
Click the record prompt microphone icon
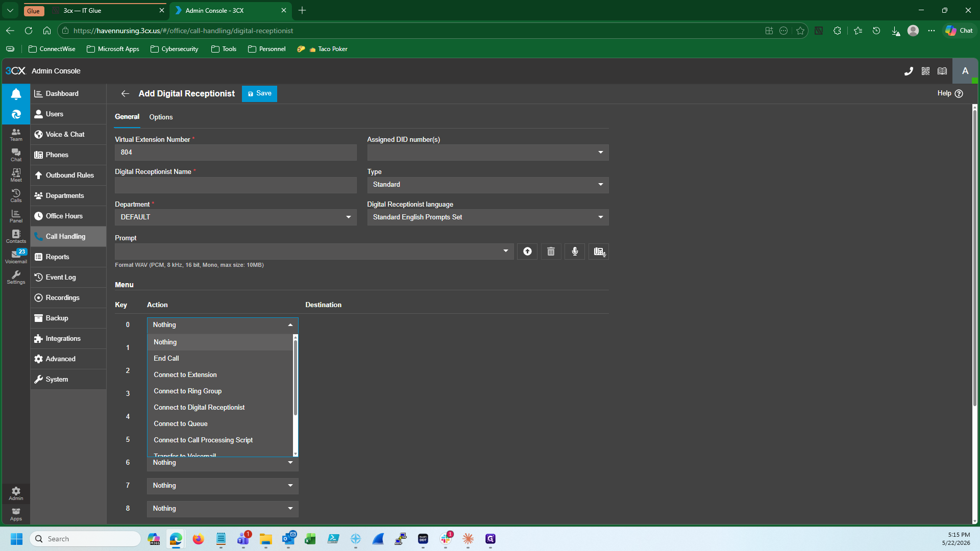pos(575,252)
